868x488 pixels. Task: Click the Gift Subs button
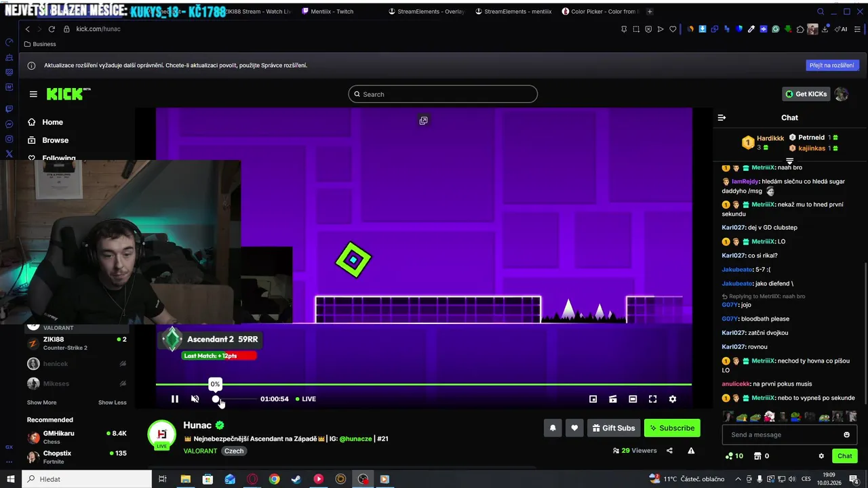point(614,428)
